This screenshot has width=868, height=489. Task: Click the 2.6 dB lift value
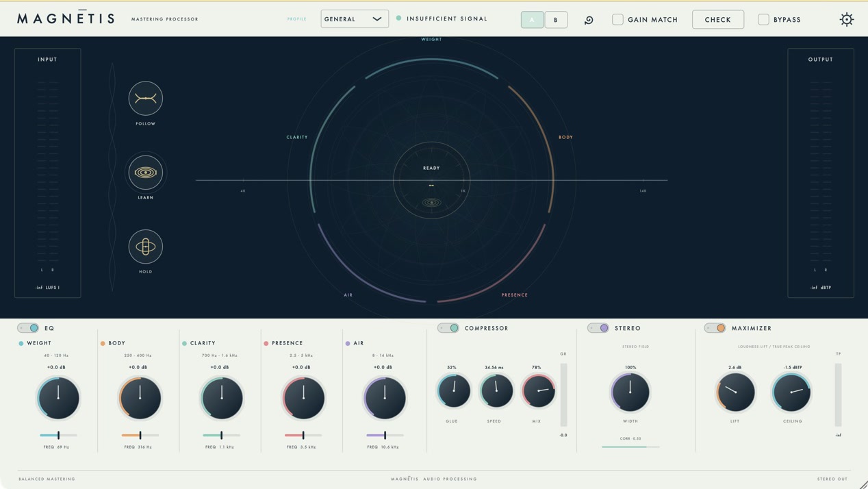[x=735, y=367]
